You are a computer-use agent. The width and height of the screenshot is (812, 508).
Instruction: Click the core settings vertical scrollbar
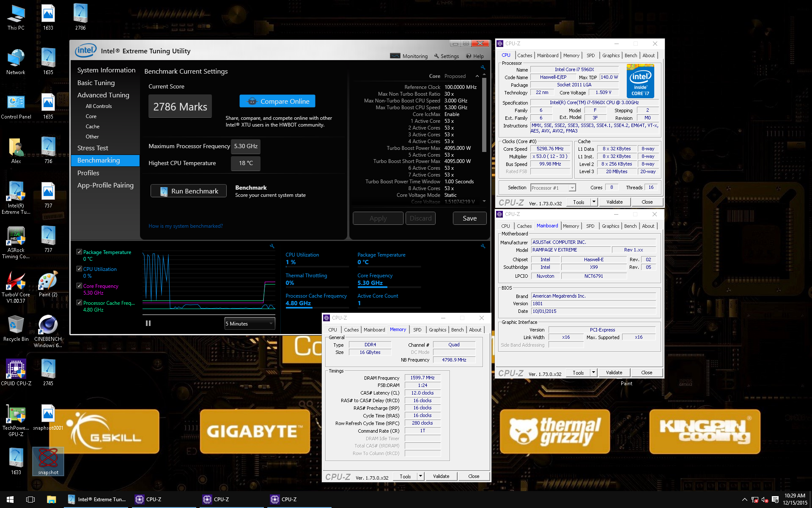(x=484, y=114)
